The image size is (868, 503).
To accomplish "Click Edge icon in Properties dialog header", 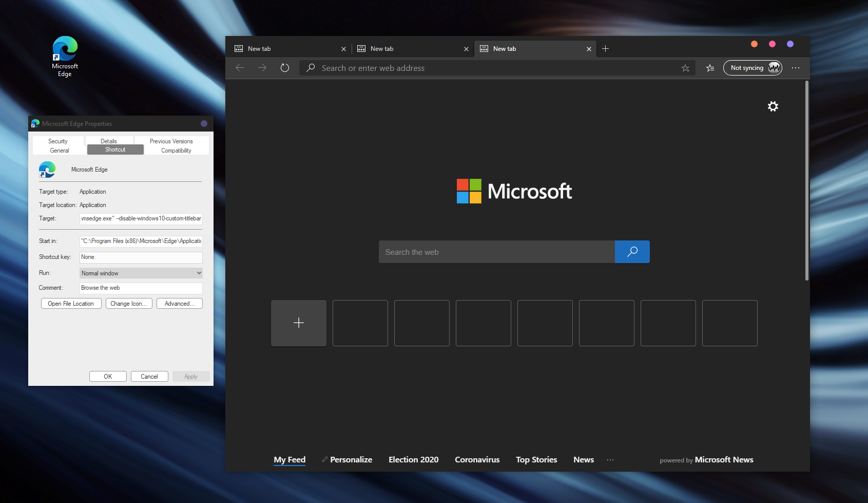I will point(47,170).
